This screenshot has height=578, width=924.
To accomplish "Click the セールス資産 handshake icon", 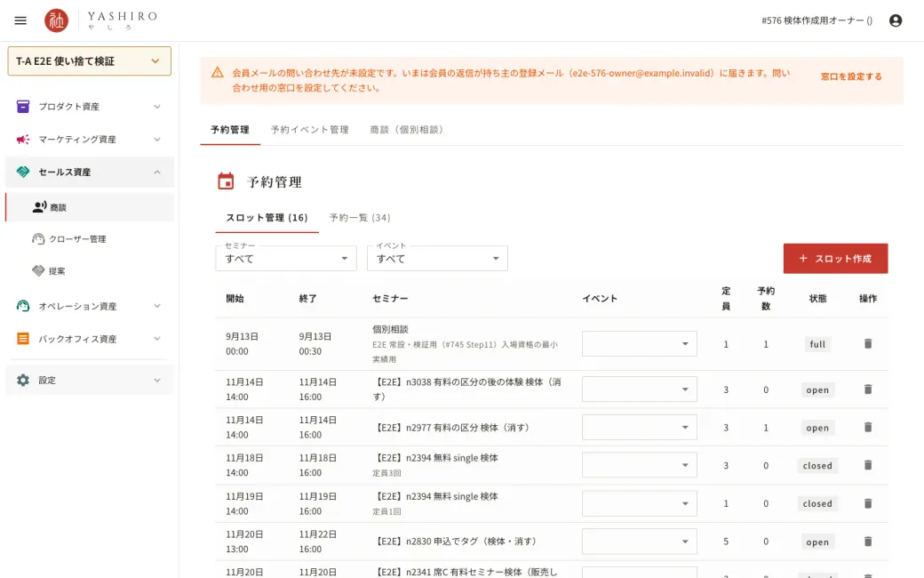I will click(23, 172).
